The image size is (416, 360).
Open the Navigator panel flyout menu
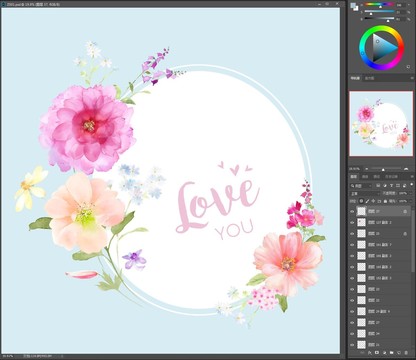(412, 78)
